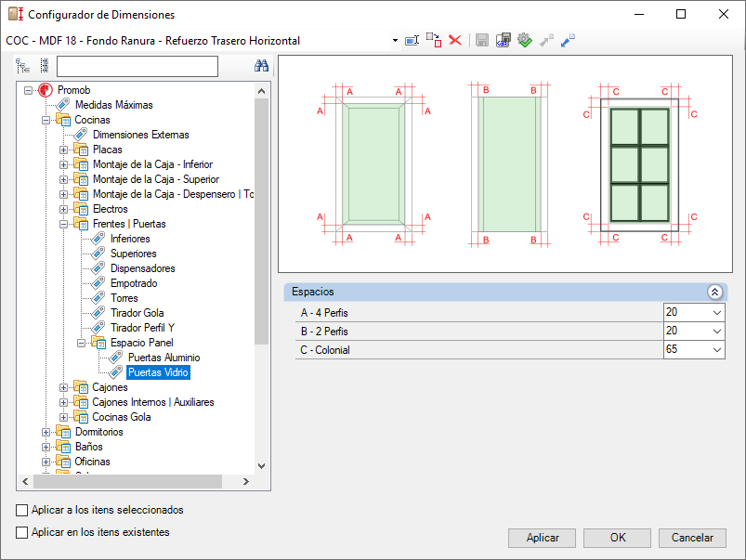The height and width of the screenshot is (560, 746).
Task: Expand the Placas tree node
Action: [x=63, y=150]
